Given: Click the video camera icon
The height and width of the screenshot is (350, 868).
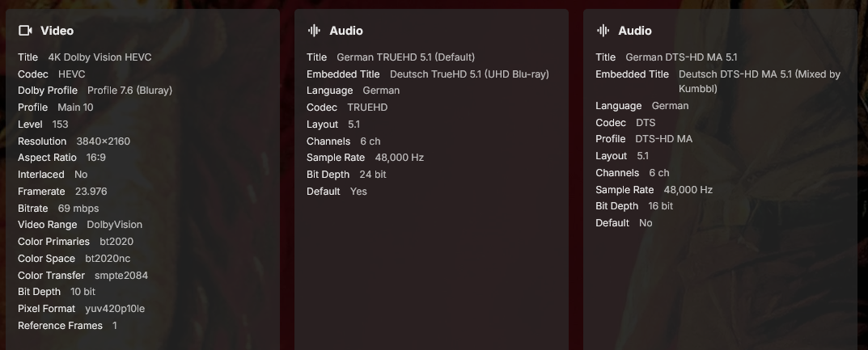Looking at the screenshot, I should 25,31.
